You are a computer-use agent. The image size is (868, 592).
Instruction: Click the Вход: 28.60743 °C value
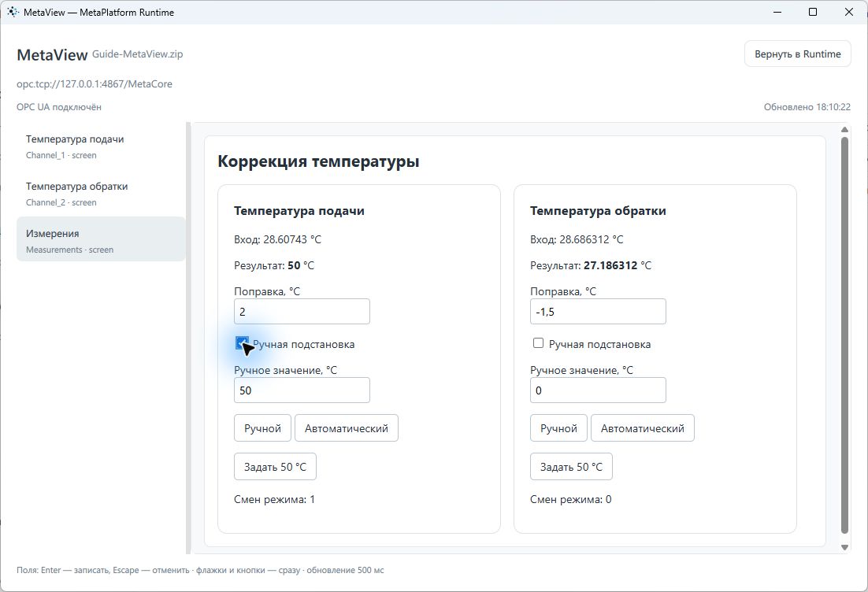277,239
